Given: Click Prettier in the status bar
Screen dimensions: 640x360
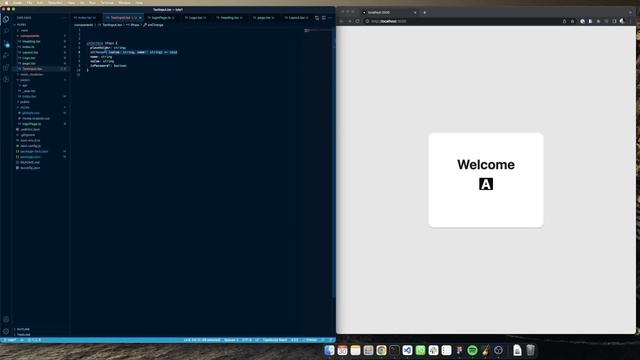Looking at the screenshot, I should point(310,340).
